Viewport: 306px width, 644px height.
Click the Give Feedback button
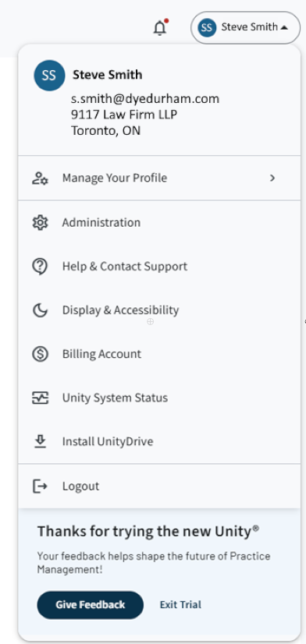(90, 605)
